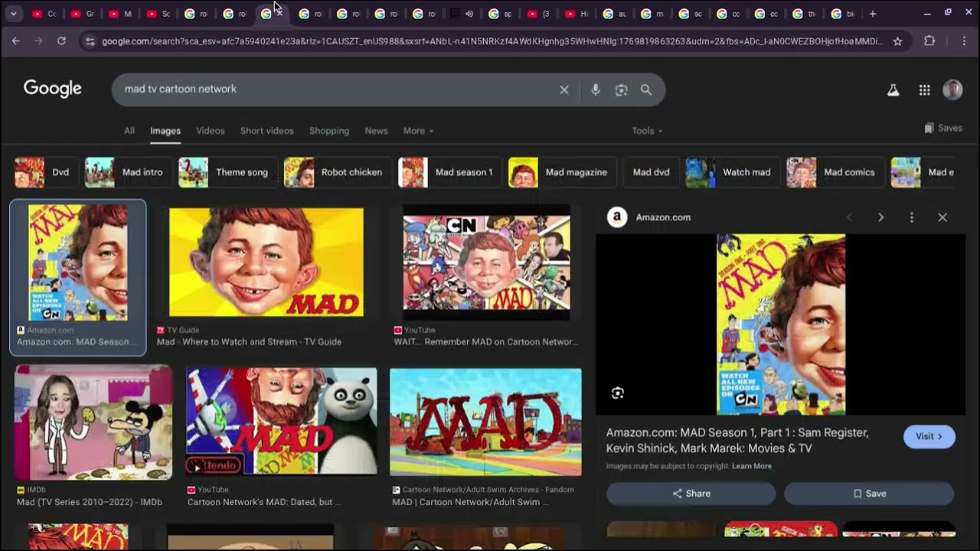Open Saves bookmark link
The image size is (980, 551).
pos(943,128)
